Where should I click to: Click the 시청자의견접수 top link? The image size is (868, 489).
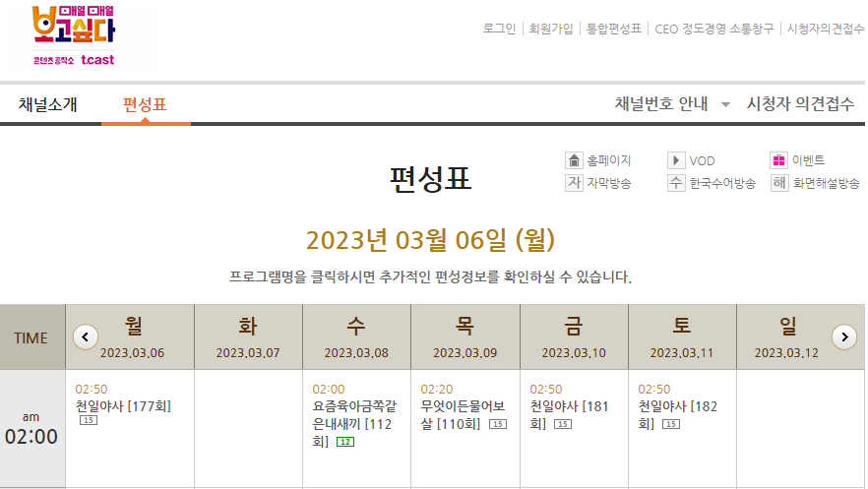pos(826,29)
